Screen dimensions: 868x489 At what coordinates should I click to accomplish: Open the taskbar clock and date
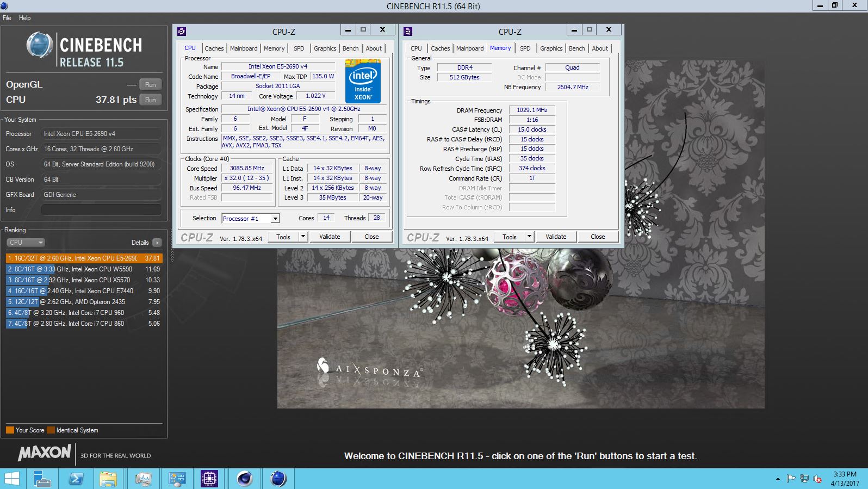(845, 479)
